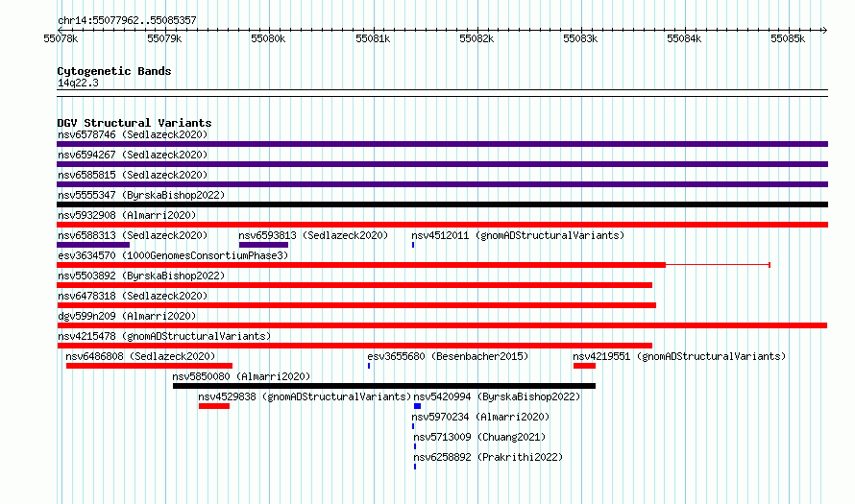This screenshot has width=855, height=504.
Task: Click the red bar under nsv6486808
Action: [150, 366]
